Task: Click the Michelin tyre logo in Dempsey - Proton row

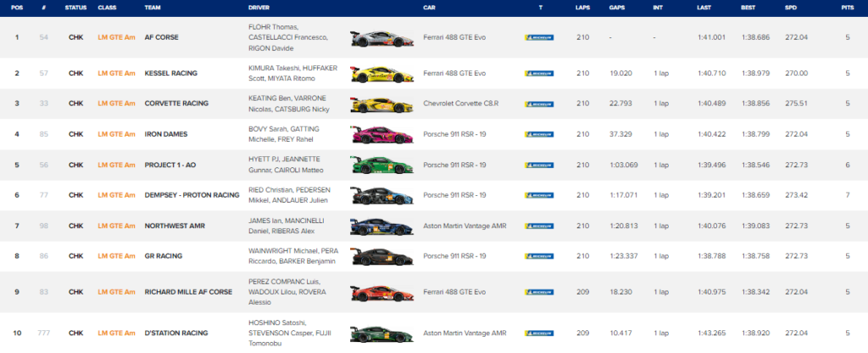Action: coord(539,195)
